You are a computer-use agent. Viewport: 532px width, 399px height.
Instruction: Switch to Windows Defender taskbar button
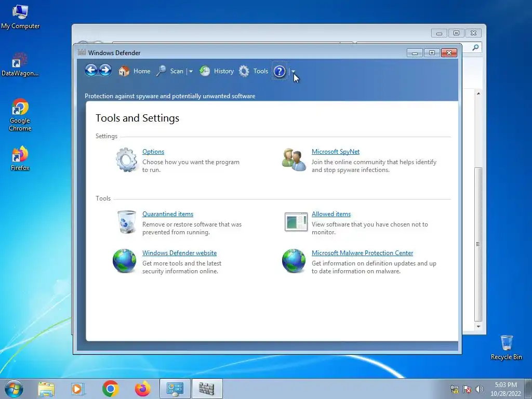(x=207, y=389)
